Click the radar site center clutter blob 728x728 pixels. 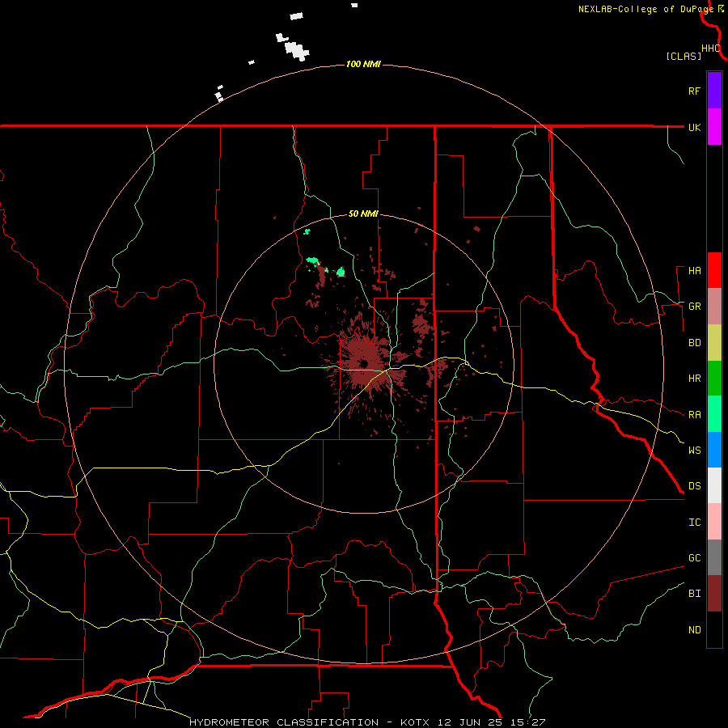[x=365, y=363]
